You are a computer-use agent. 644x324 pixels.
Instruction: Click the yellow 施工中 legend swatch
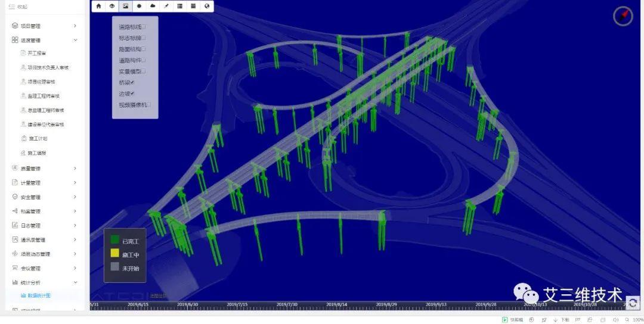(x=115, y=253)
